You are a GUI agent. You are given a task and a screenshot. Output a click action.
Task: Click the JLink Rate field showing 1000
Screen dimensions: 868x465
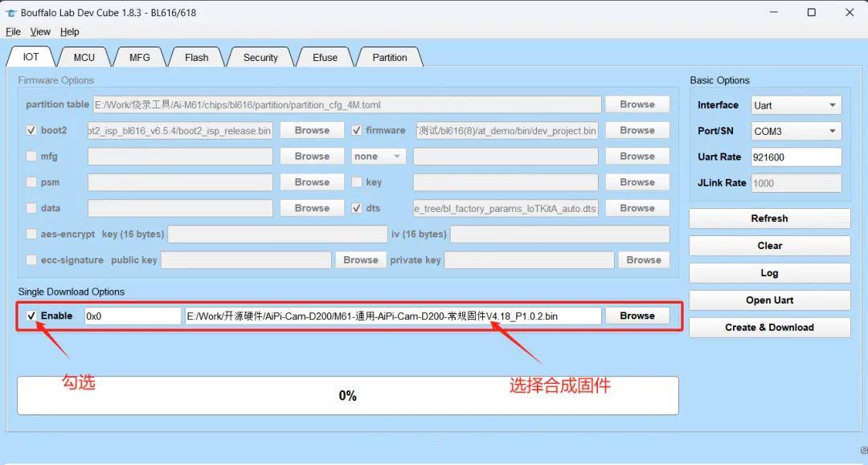click(x=796, y=183)
